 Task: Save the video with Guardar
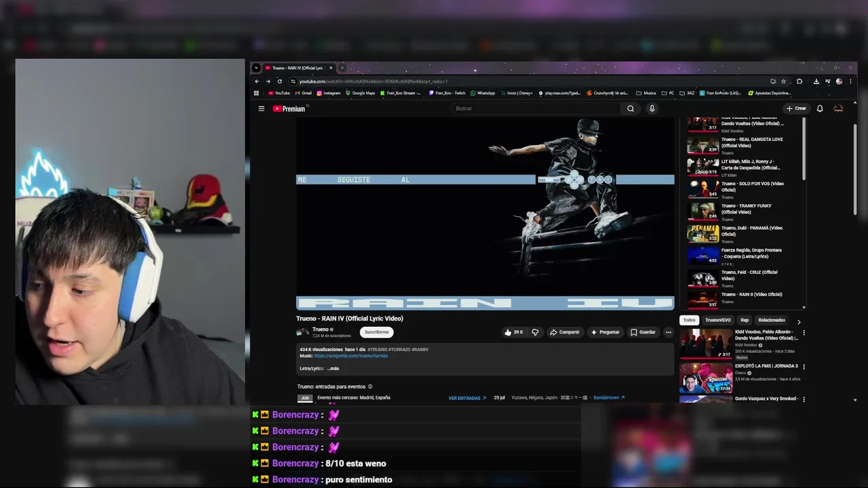pyautogui.click(x=643, y=332)
